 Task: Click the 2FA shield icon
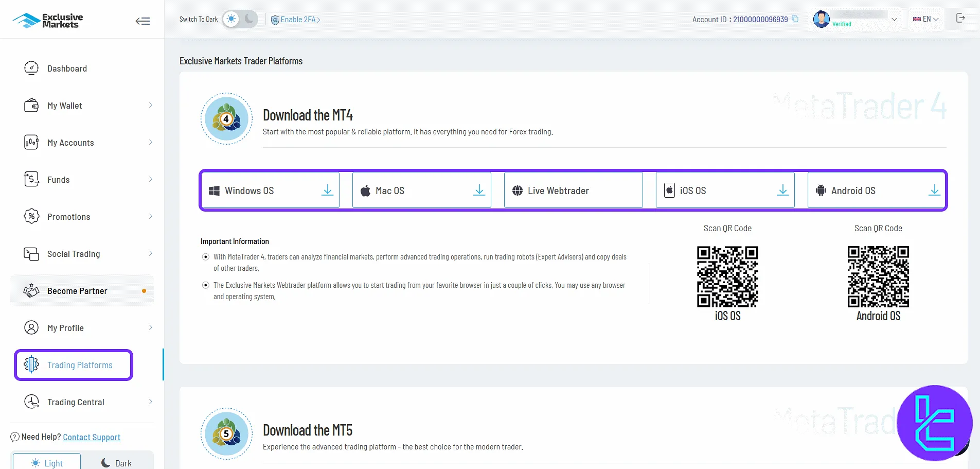275,20
